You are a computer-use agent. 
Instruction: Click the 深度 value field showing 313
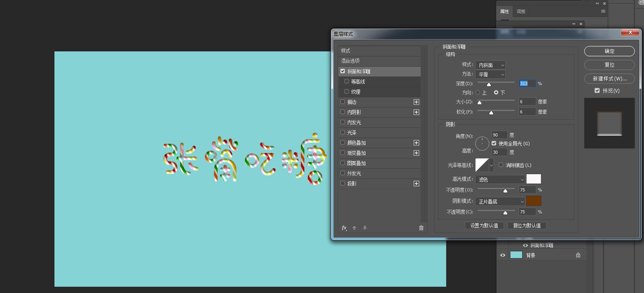(x=527, y=84)
